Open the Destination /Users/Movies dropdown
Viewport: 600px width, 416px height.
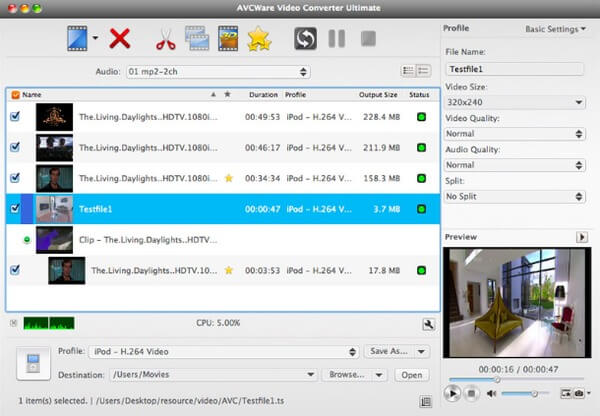tap(214, 375)
